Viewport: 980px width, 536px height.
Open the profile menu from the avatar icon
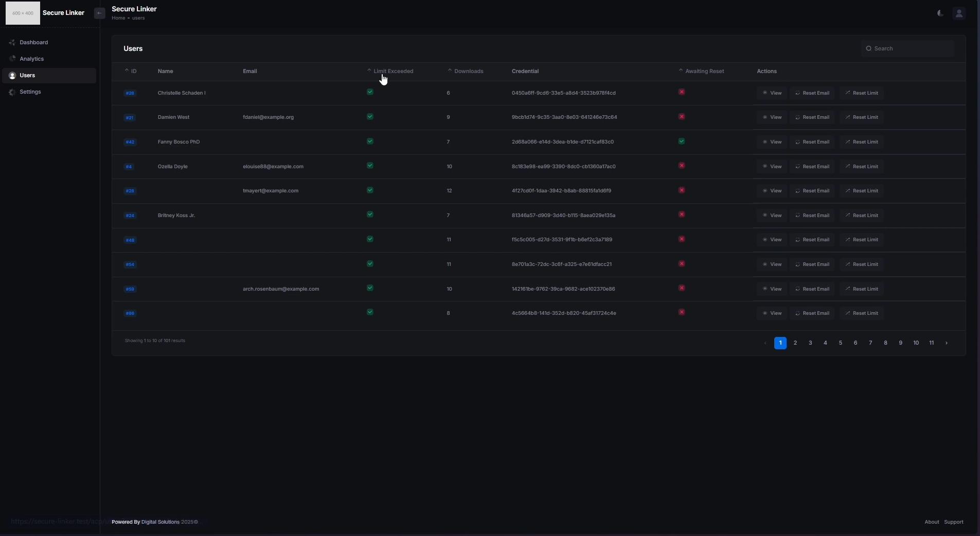point(959,13)
